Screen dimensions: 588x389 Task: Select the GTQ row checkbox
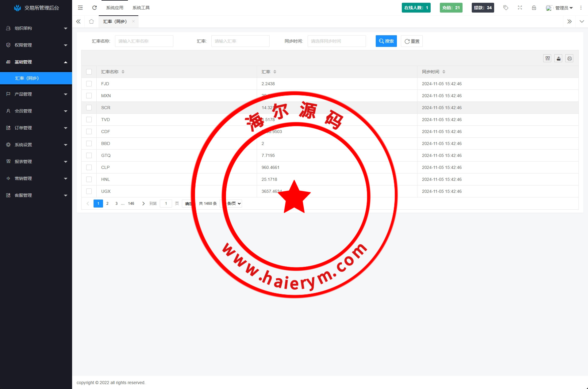89,155
